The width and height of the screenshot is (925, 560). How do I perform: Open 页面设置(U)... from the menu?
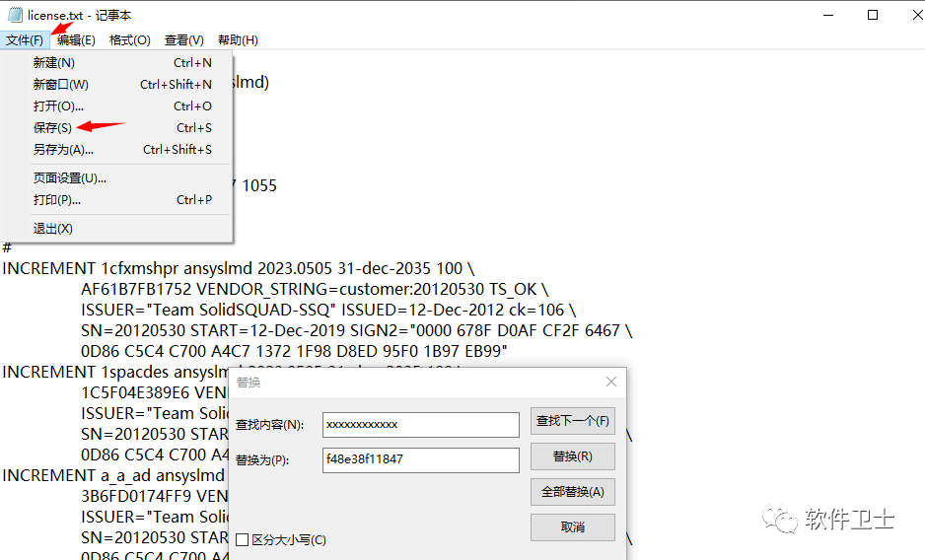pyautogui.click(x=116, y=178)
